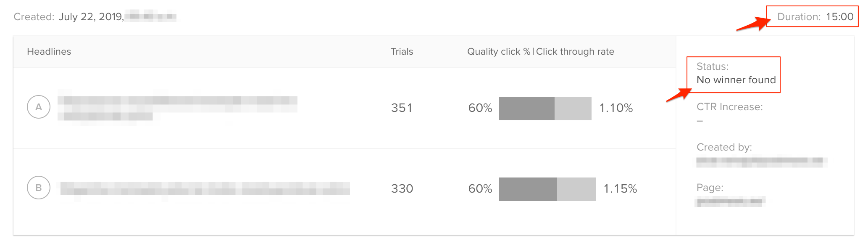
Task: Click the 1.10% click through rate
Action: [x=616, y=108]
